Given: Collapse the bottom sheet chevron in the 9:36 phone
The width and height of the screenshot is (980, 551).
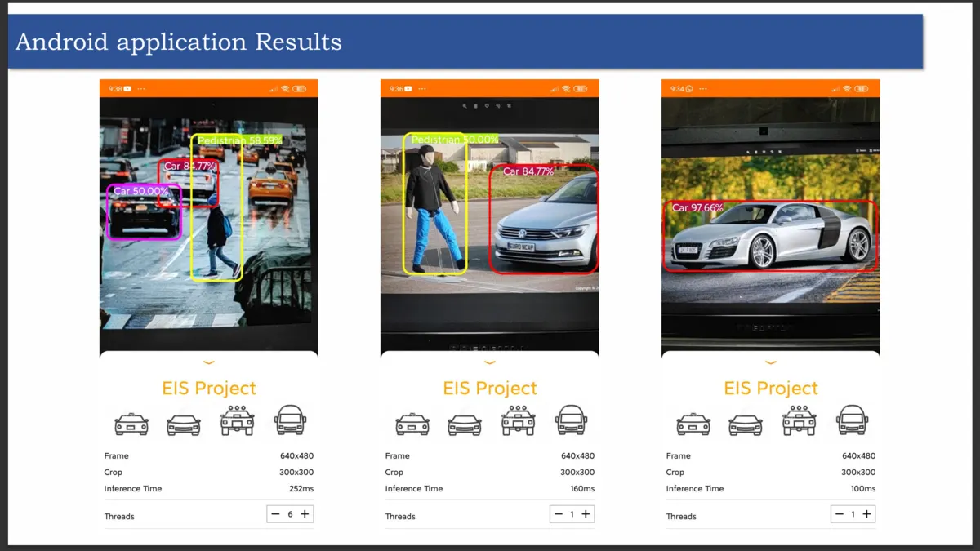Looking at the screenshot, I should coord(490,362).
